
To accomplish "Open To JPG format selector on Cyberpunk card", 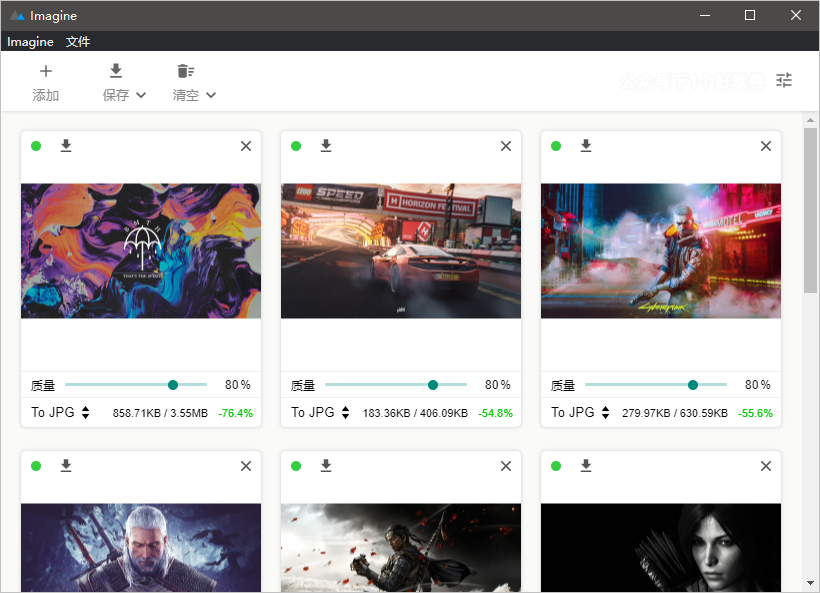I will click(580, 412).
